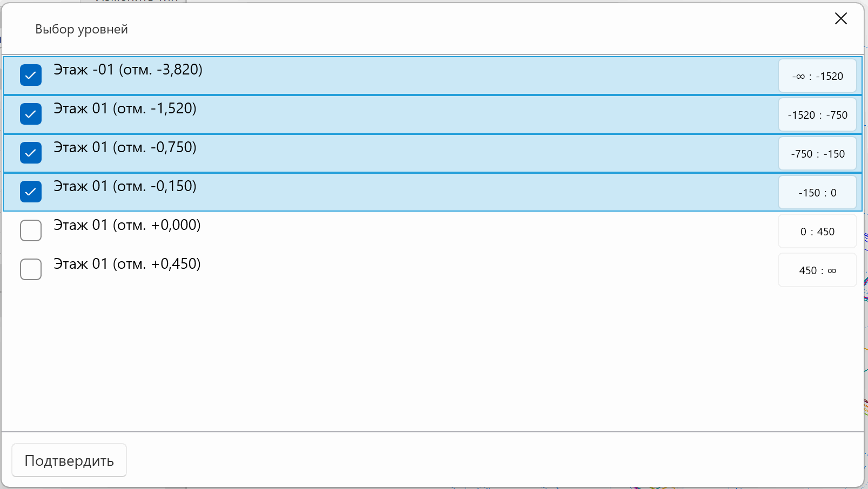Image resolution: width=868 pixels, height=489 pixels.
Task: Click the -1520 : -750 range box
Action: (x=817, y=114)
